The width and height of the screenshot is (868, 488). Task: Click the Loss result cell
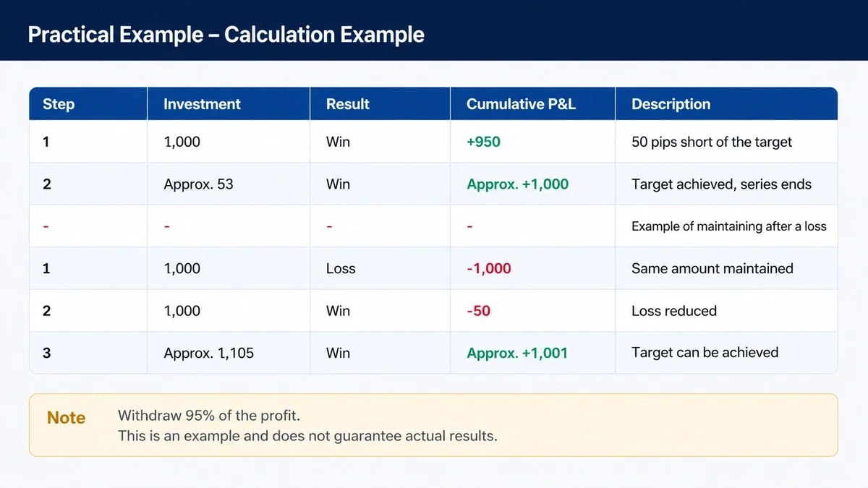[x=341, y=268]
